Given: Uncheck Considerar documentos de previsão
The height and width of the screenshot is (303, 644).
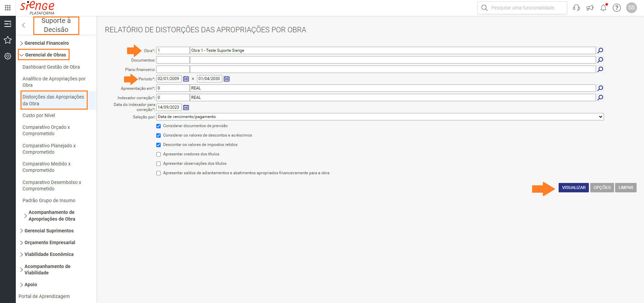Looking at the screenshot, I should (158, 126).
